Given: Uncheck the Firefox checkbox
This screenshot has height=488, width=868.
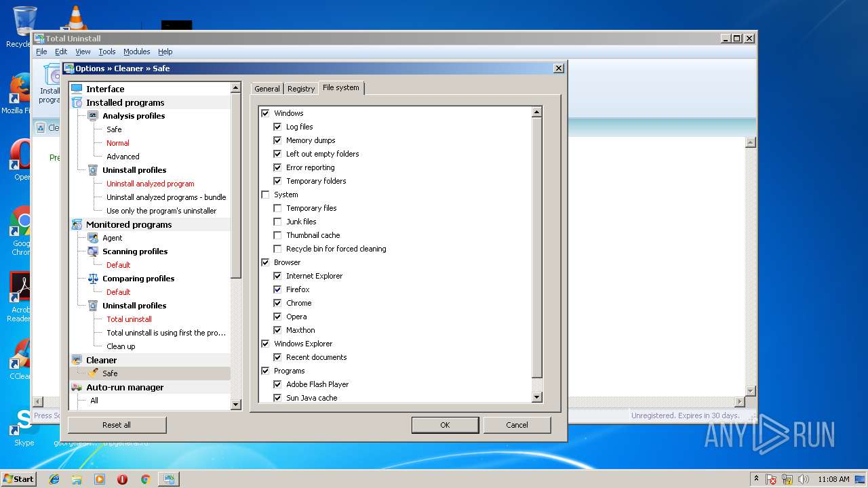Looking at the screenshot, I should pyautogui.click(x=277, y=289).
